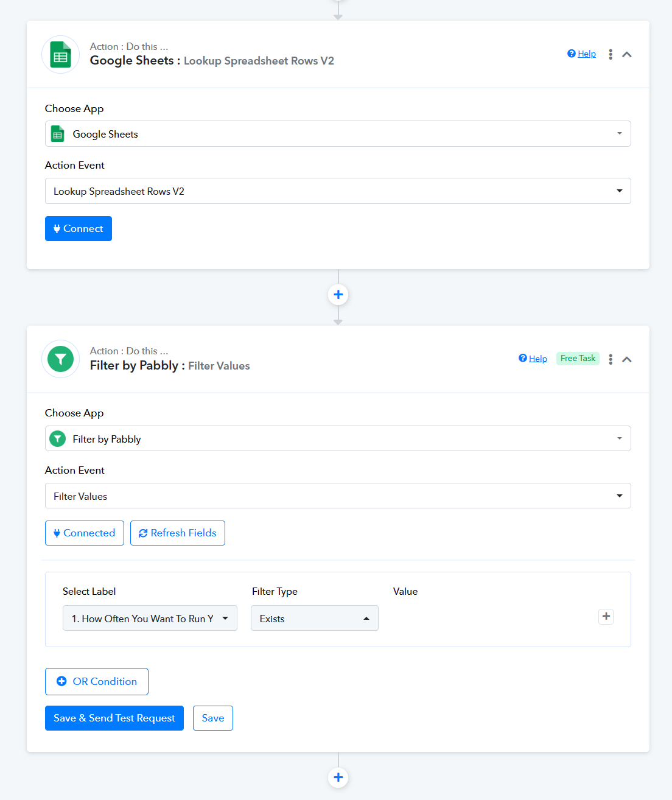
Task: Open three-dot menu for Google Sheets step
Action: coord(610,54)
